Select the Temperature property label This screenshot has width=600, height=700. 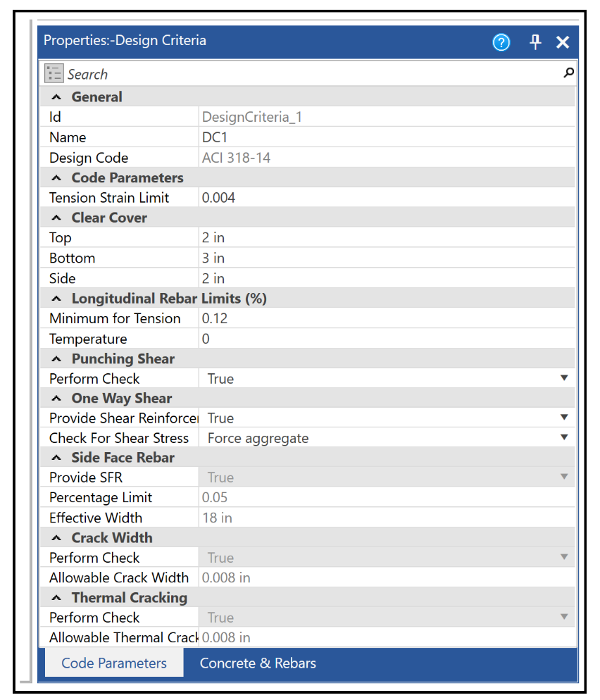point(88,339)
